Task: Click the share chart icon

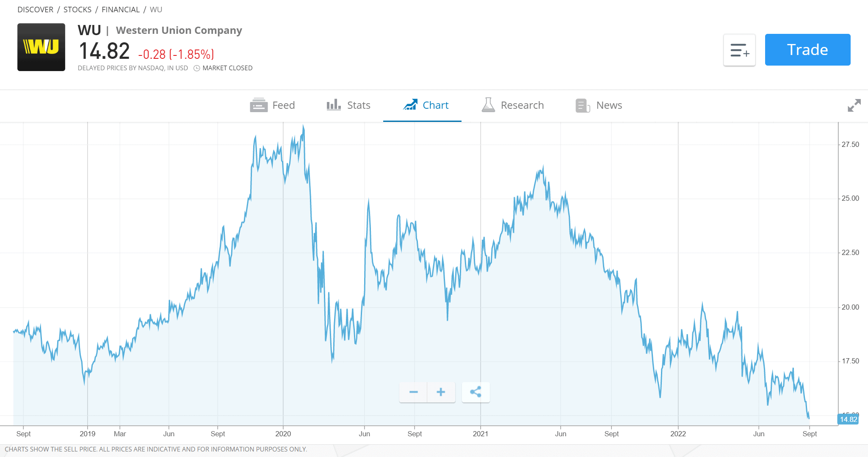Action: tap(475, 392)
